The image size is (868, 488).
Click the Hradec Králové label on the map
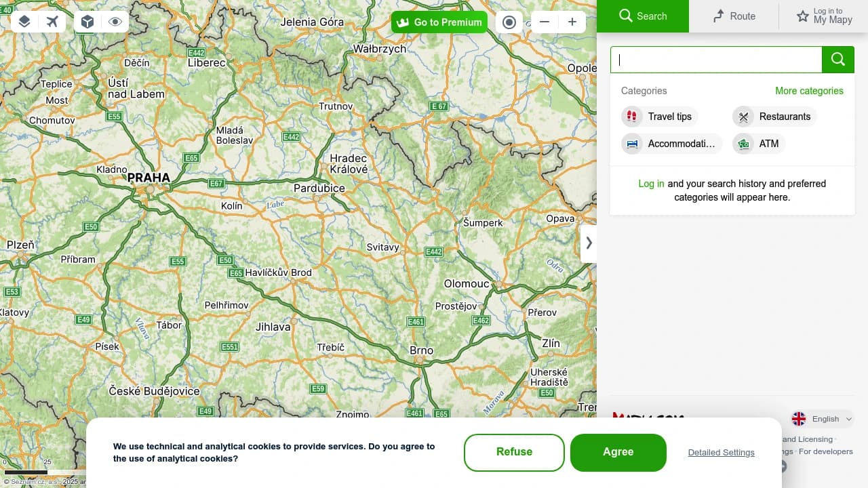pyautogui.click(x=349, y=164)
